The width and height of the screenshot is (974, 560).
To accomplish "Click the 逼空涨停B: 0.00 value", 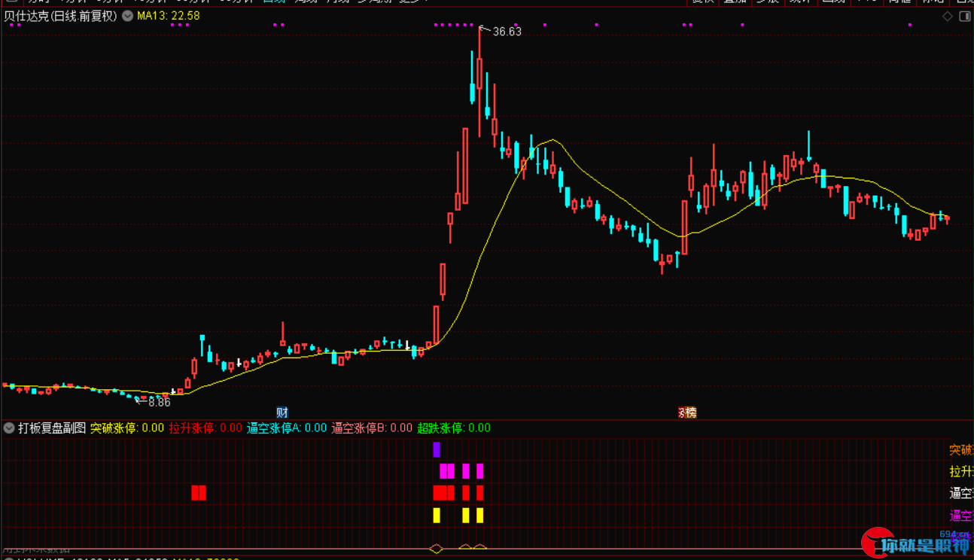I will (x=372, y=428).
